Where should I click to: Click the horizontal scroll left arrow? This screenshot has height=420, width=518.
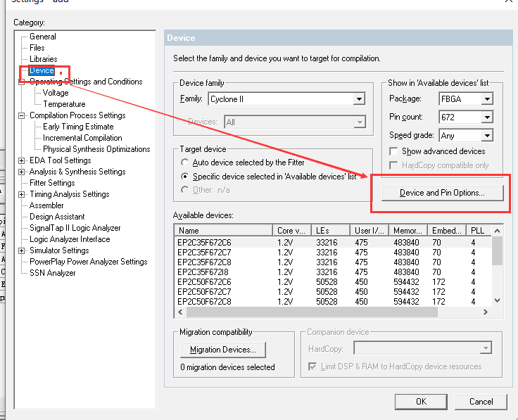coord(180,312)
